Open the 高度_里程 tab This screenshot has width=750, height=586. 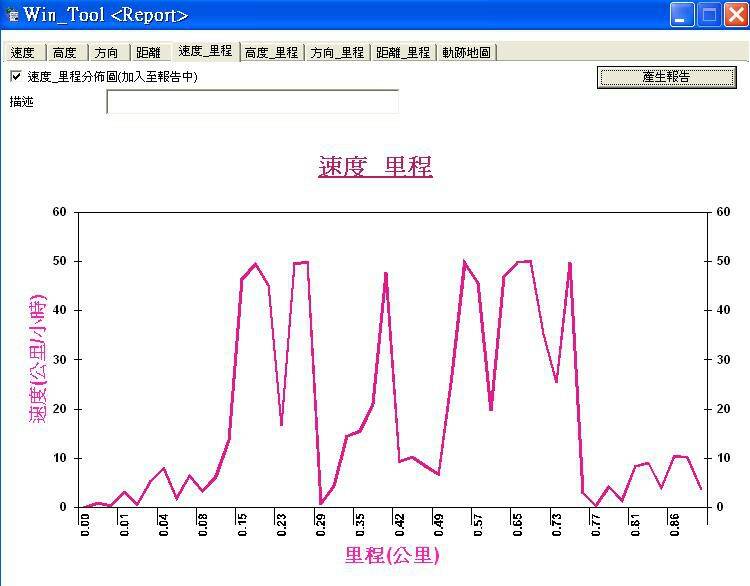tap(271, 53)
